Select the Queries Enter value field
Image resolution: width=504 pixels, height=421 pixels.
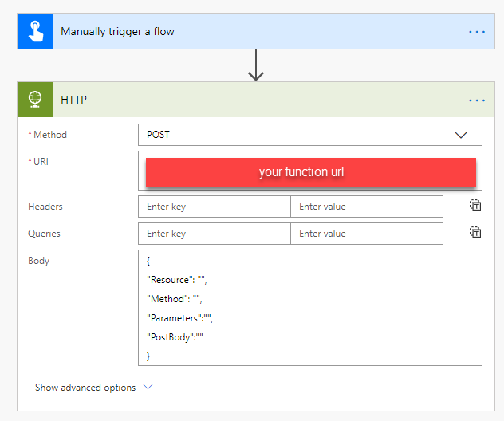366,234
